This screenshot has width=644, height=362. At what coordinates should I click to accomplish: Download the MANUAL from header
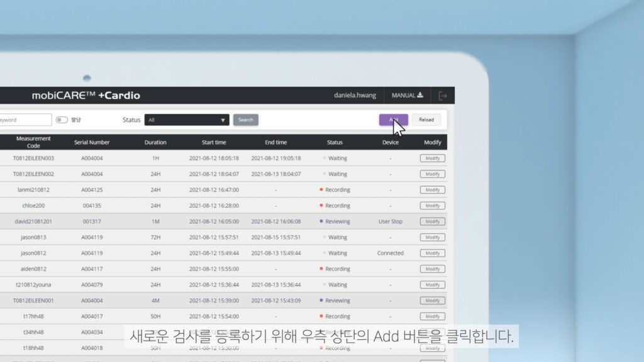point(407,96)
